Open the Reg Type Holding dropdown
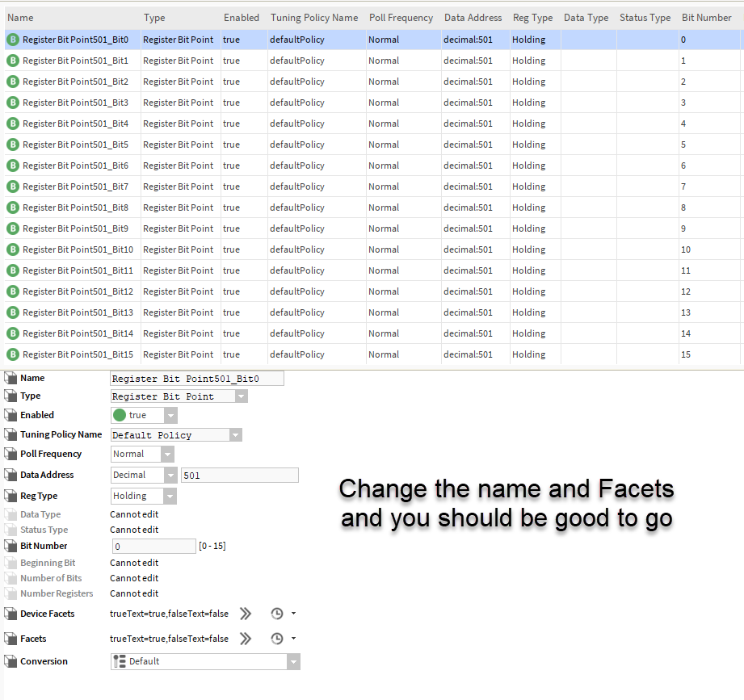The height and width of the screenshot is (700, 744). 170,496
